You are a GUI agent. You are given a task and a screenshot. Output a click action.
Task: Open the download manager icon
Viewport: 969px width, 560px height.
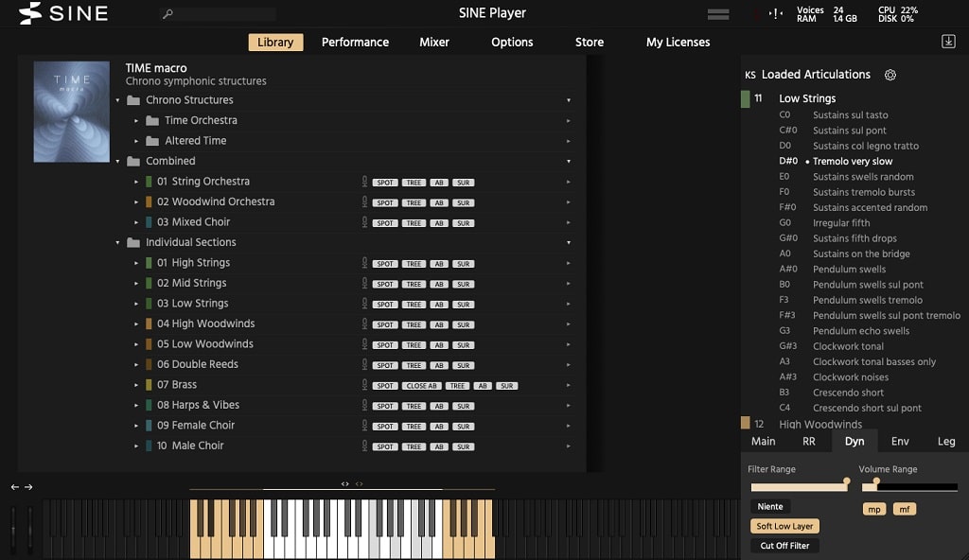948,42
